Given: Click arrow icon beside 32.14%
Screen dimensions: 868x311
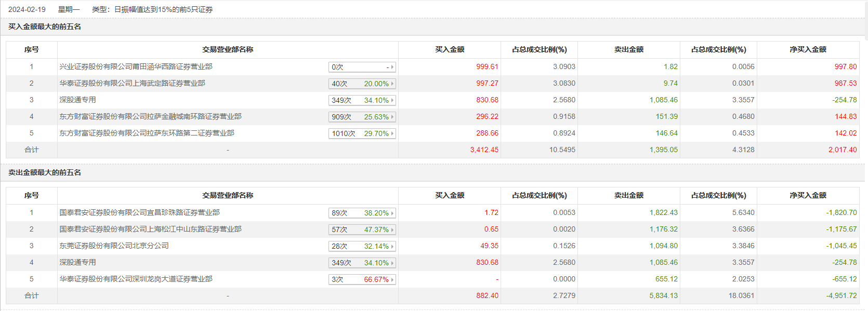Looking at the screenshot, I should (x=392, y=246).
